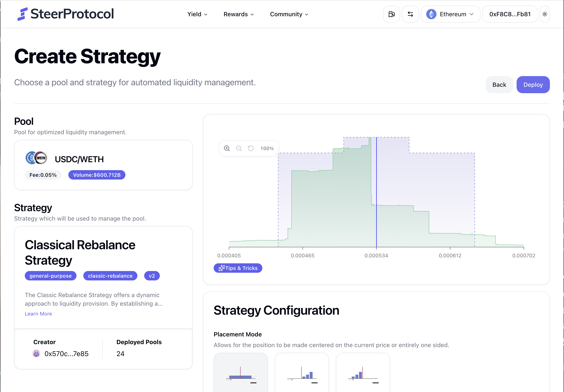Open the Rewards menu

(x=239, y=14)
